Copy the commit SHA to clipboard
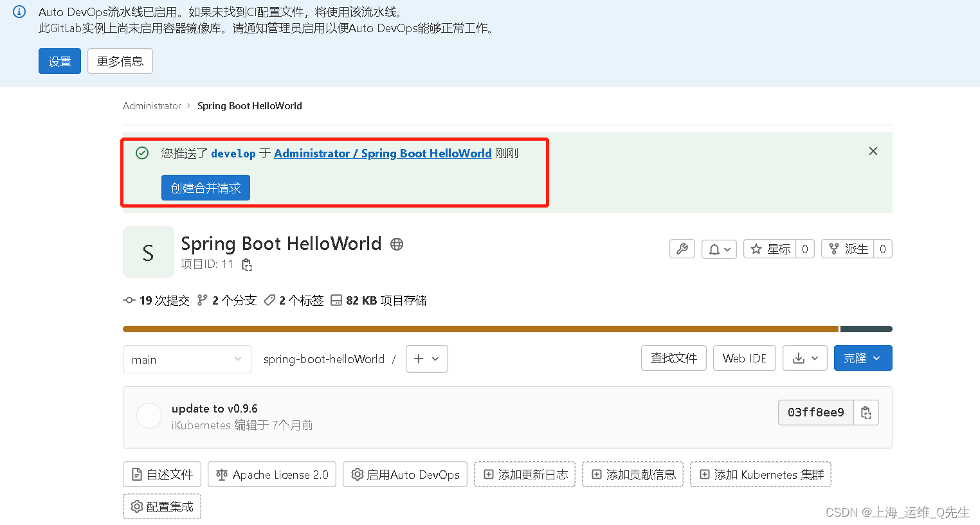The height and width of the screenshot is (525, 980). [x=866, y=413]
